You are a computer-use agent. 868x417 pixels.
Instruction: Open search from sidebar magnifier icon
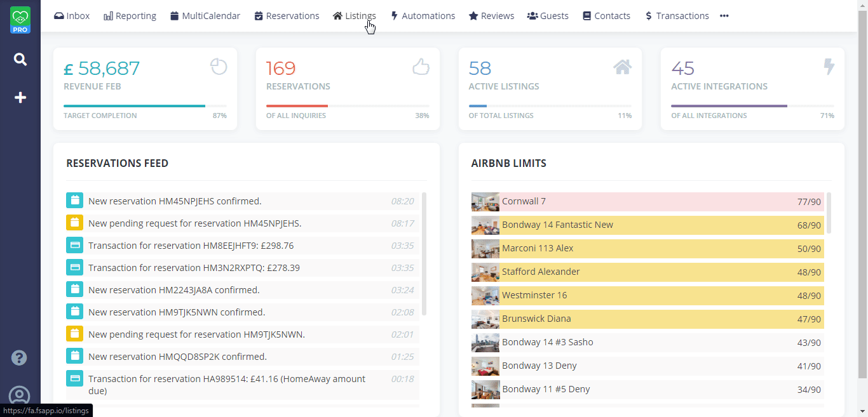pyautogui.click(x=20, y=60)
